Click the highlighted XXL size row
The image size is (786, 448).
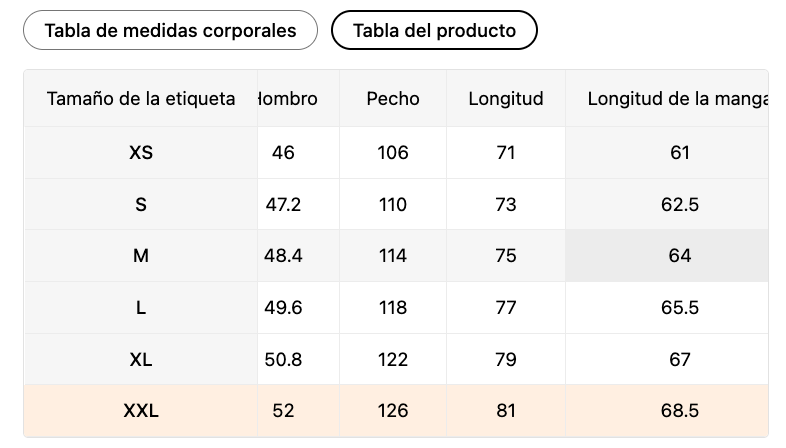pyautogui.click(x=141, y=410)
